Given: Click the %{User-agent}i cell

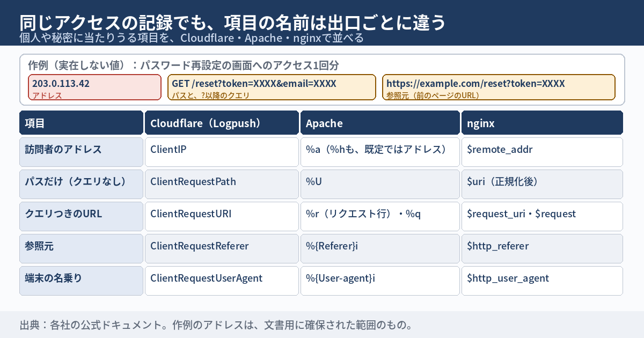Looking at the screenshot, I should tap(380, 281).
